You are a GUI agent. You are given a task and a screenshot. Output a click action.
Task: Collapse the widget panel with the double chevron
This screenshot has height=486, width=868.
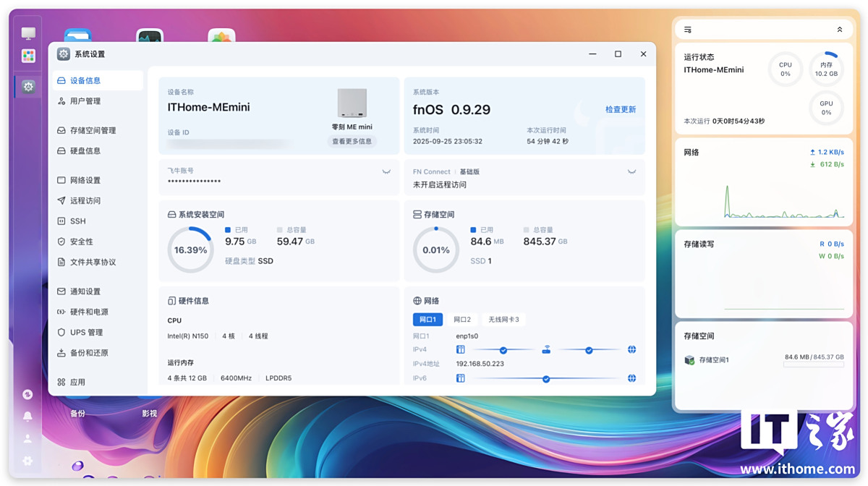click(839, 30)
